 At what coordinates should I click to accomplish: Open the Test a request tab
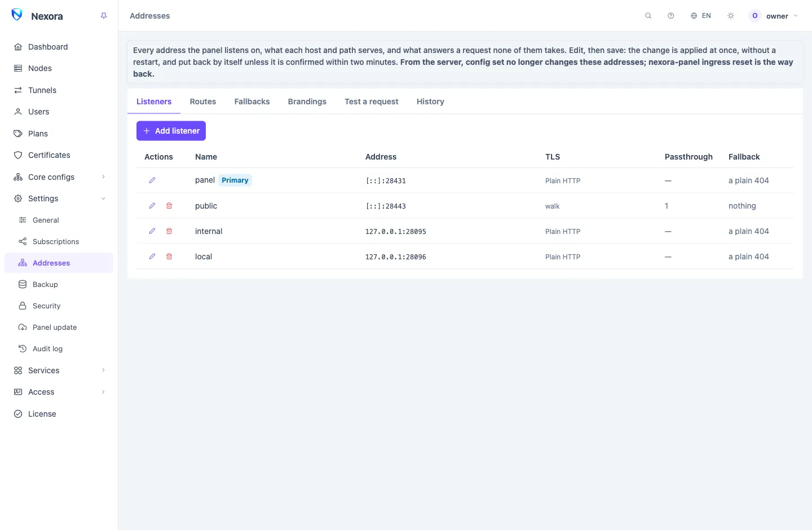click(372, 101)
